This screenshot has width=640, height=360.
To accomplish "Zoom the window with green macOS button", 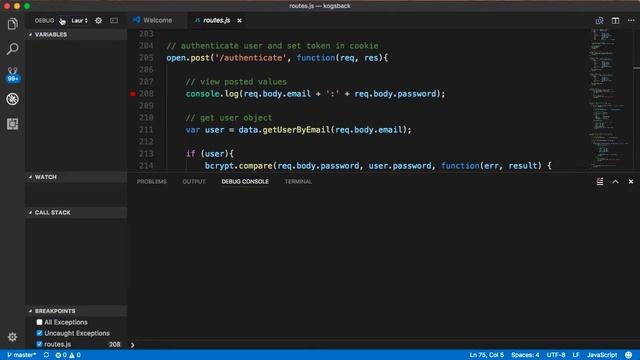I will click(x=27, y=6).
